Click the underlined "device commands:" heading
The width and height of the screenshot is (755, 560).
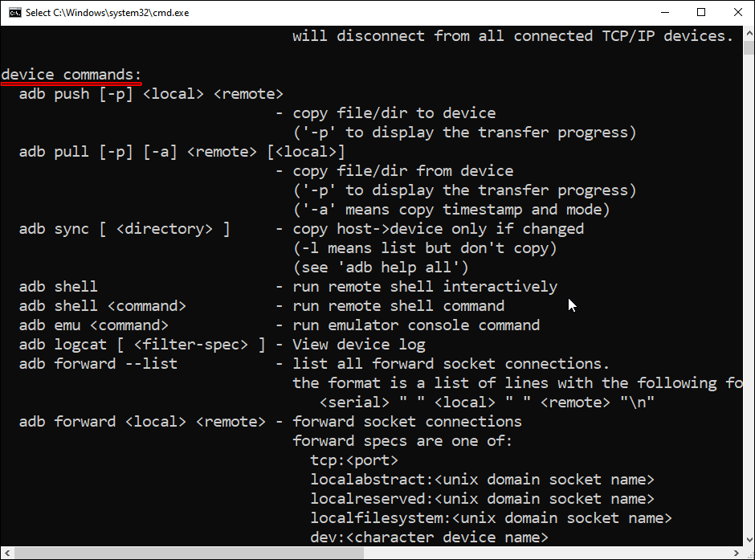coord(71,75)
